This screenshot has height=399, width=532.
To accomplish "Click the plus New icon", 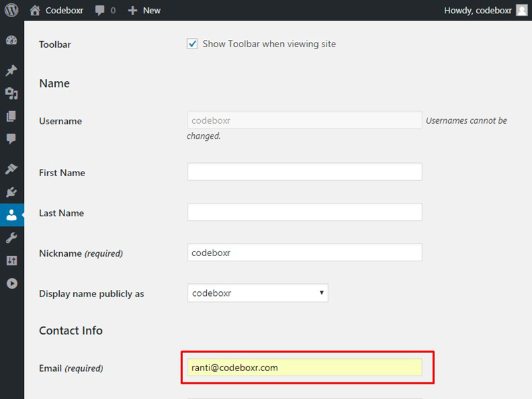I will point(132,11).
